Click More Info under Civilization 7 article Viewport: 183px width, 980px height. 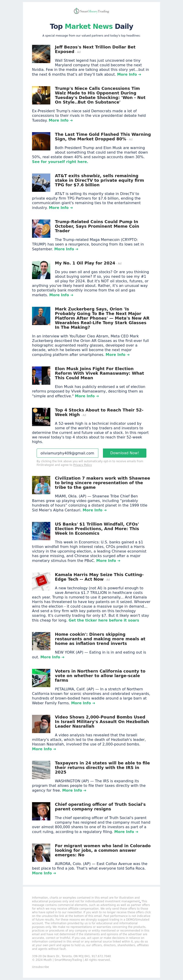tap(95, 510)
